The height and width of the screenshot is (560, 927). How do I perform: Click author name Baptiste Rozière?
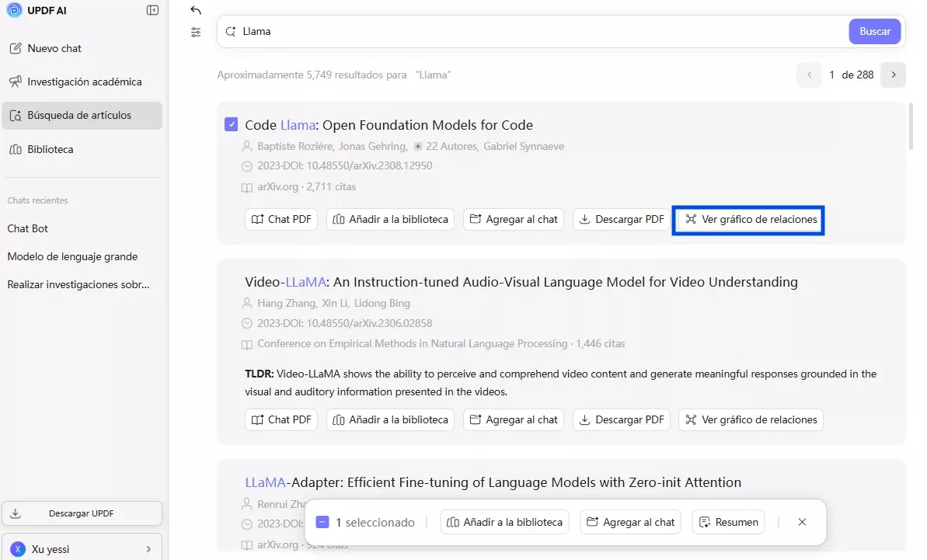click(x=295, y=147)
